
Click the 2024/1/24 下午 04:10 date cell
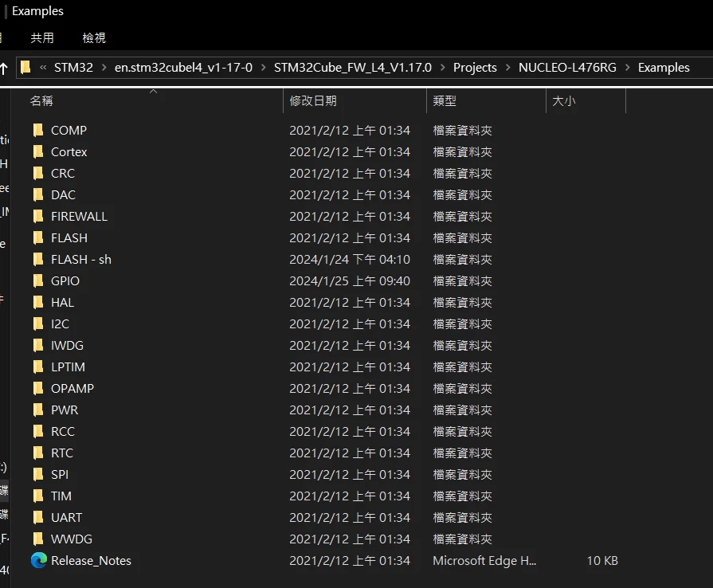[350, 259]
